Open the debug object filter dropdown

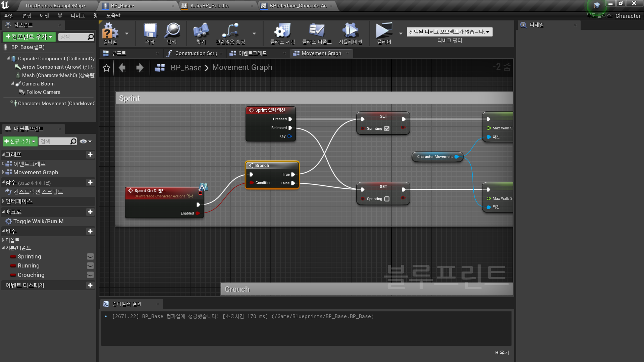coord(449,32)
